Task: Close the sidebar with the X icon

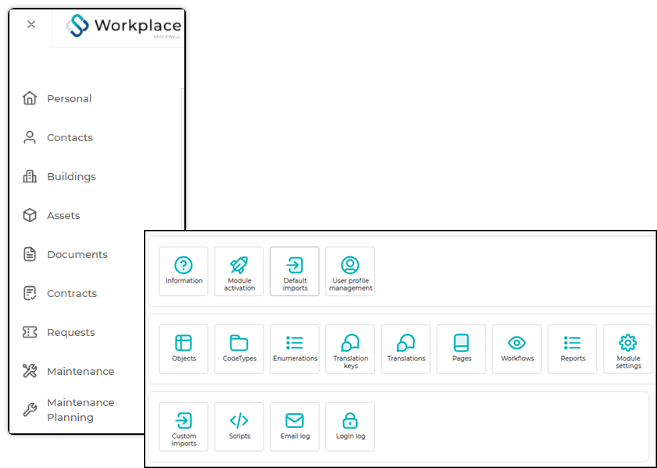Action: tap(31, 25)
